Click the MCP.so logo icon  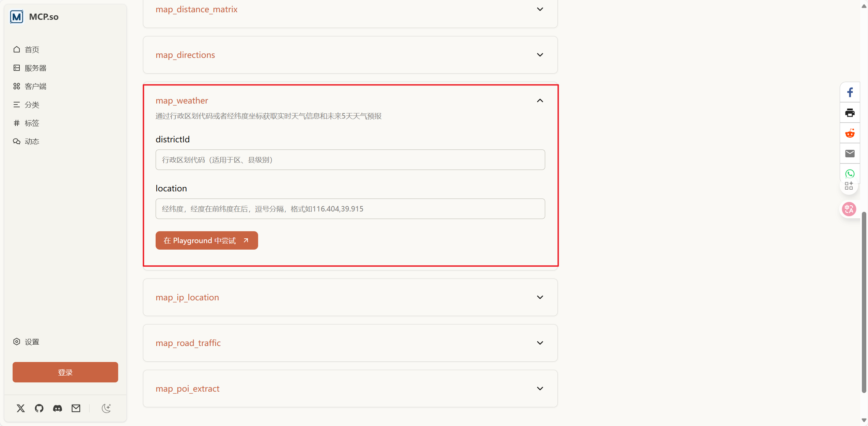pos(17,17)
